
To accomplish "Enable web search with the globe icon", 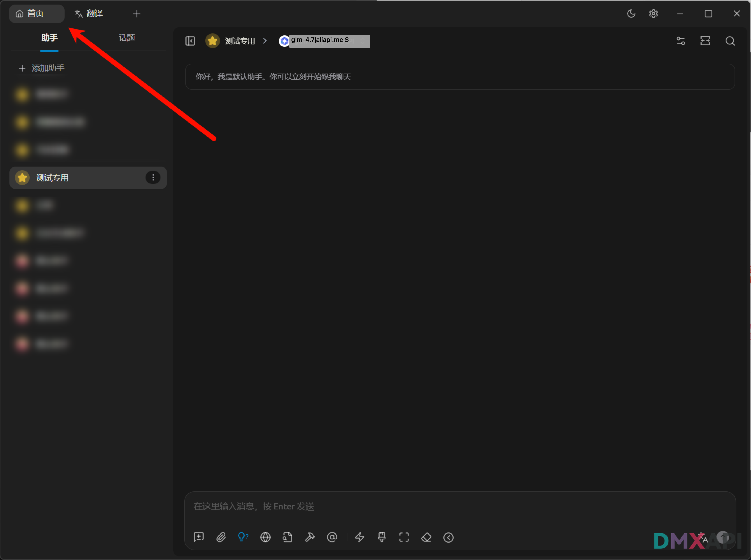I will click(265, 537).
